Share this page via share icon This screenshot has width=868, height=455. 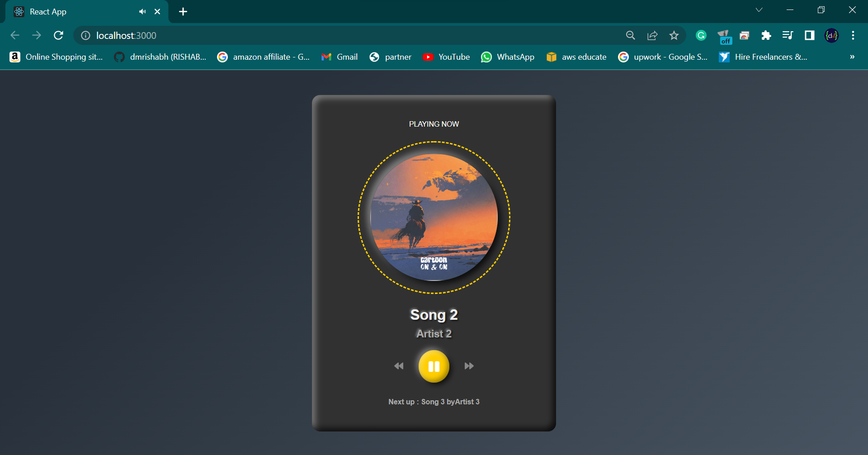tap(652, 35)
